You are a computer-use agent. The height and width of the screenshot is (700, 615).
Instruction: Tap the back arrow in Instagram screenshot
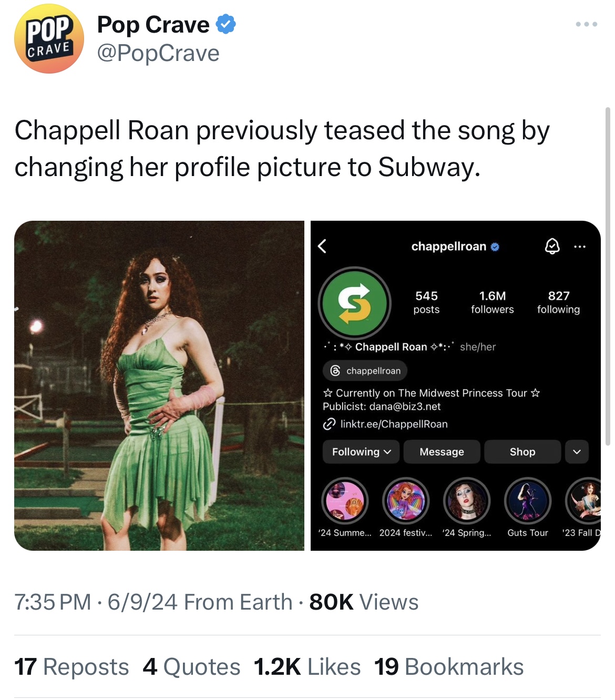322,246
